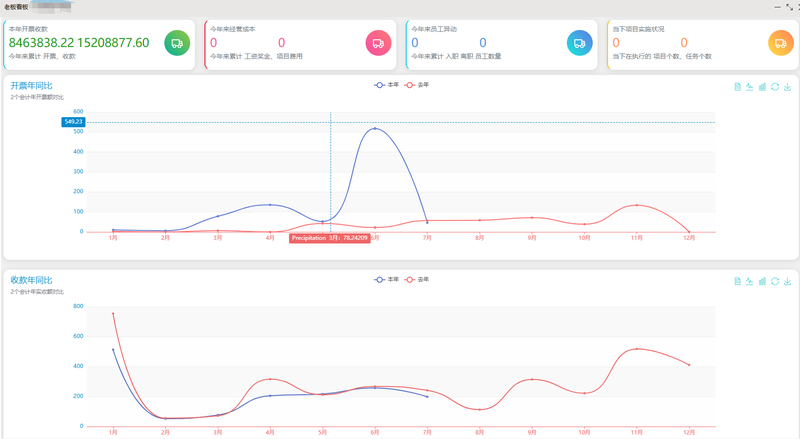Click last year's January peak point in 收款年同比
Screen dimensions: 800x439
pos(113,313)
